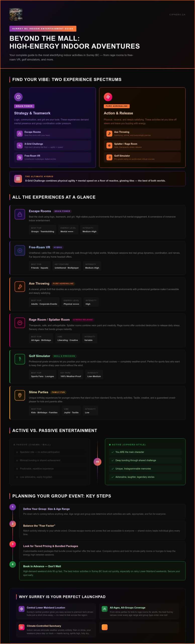195x644 pixels.
Task: Click the Slime Parties location pin icon
Action: pos(20,395)
